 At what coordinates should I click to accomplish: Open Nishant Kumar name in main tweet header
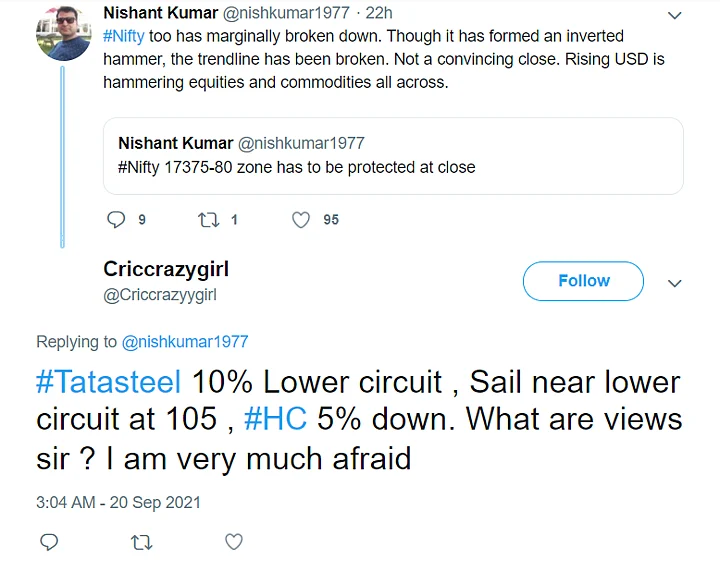[160, 13]
